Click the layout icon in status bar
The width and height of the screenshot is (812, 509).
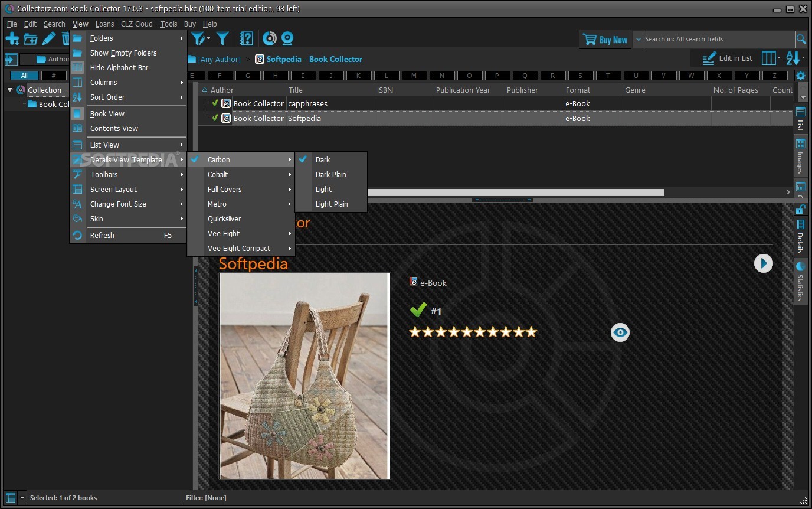tap(10, 498)
